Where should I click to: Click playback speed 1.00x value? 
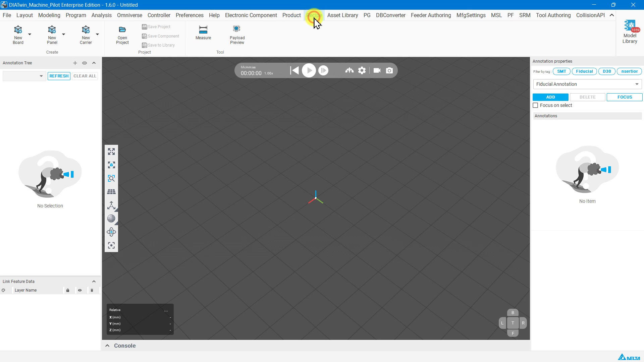tap(269, 73)
